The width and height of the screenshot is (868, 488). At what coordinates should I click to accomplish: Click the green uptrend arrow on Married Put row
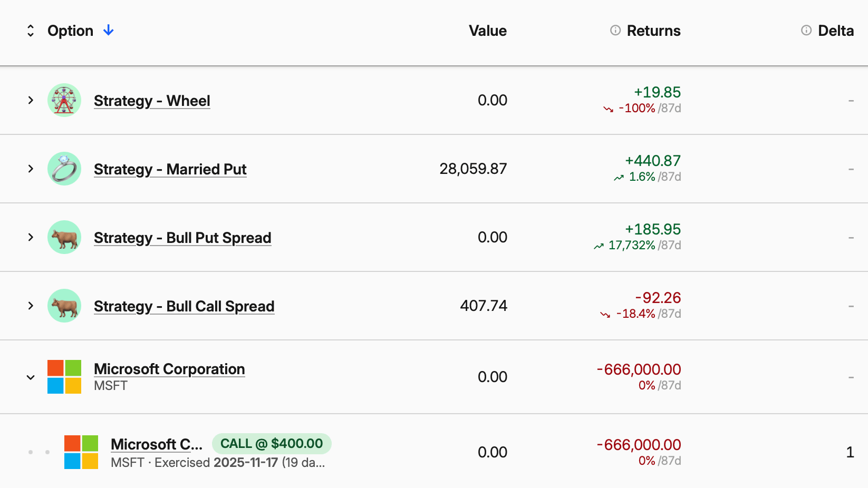click(x=618, y=178)
